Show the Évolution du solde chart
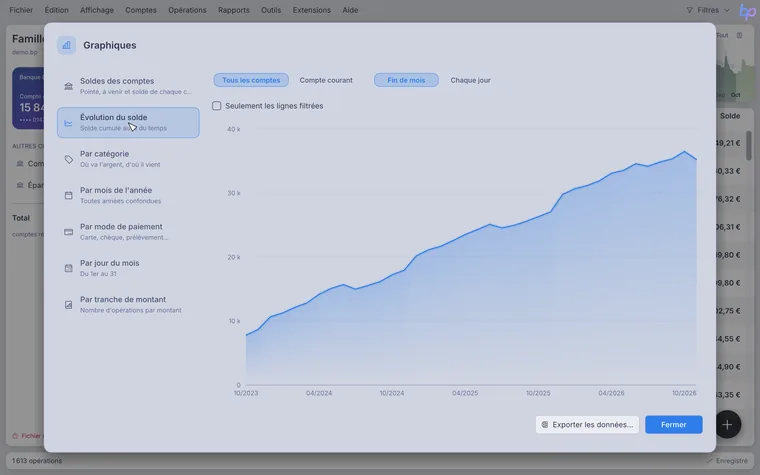This screenshot has width=760, height=475. (x=128, y=123)
